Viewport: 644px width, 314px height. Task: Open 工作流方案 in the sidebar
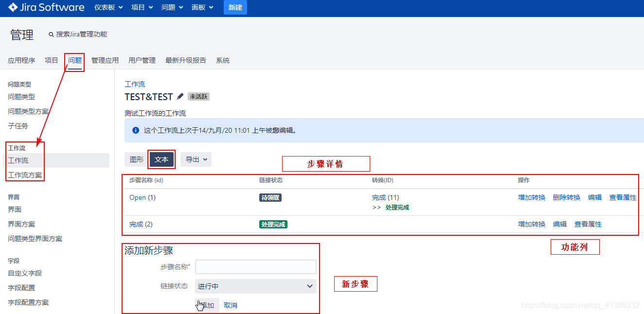click(25, 175)
